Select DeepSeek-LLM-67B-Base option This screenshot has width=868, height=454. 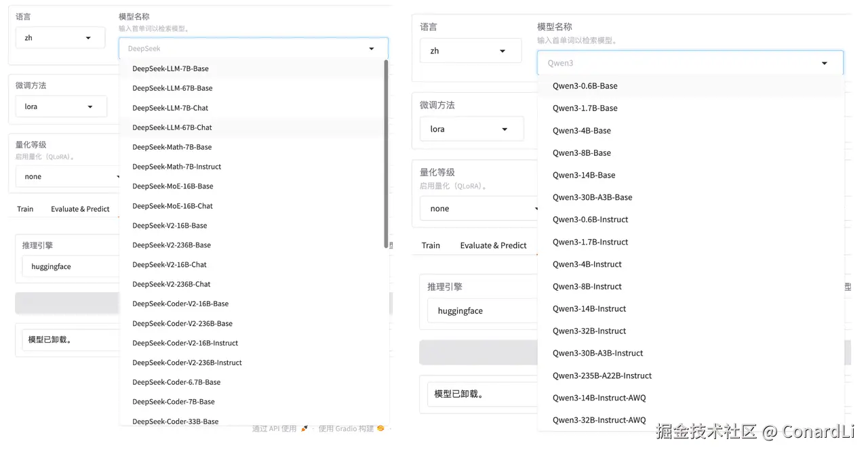click(x=252, y=88)
